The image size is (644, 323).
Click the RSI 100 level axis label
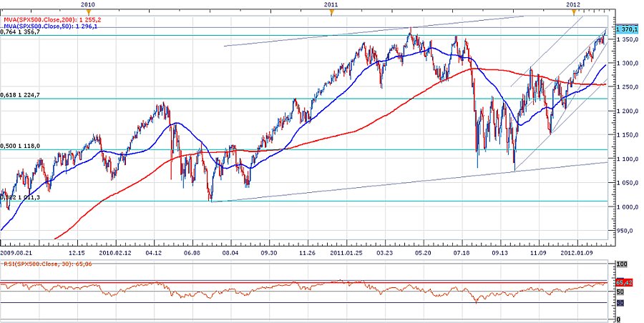(621, 264)
